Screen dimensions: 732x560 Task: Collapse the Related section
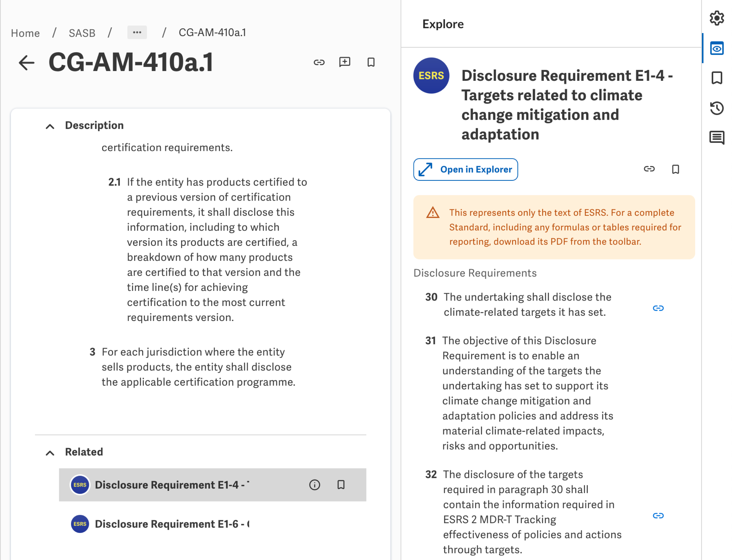50,453
